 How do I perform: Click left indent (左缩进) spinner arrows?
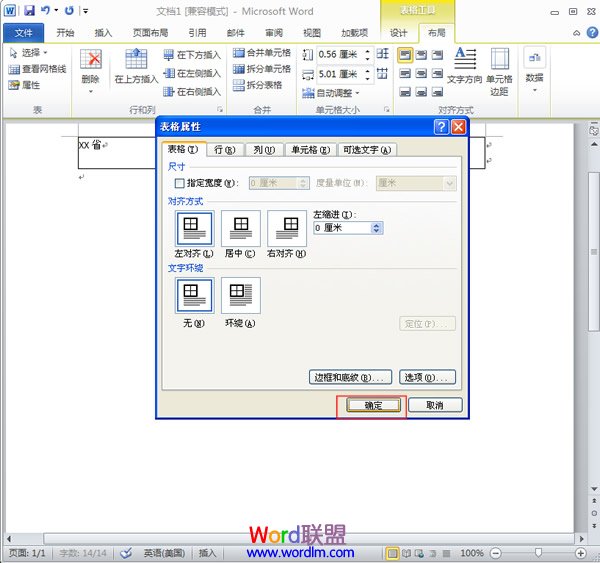click(x=376, y=228)
